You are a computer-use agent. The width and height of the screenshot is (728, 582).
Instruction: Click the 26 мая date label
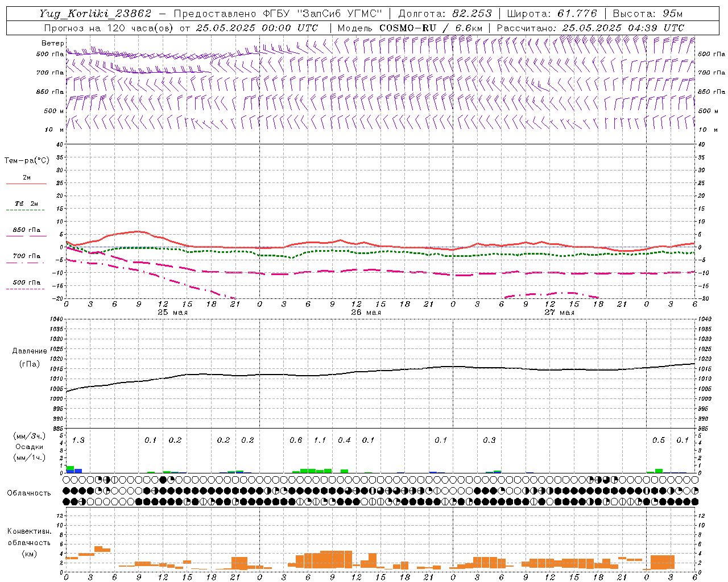click(366, 313)
